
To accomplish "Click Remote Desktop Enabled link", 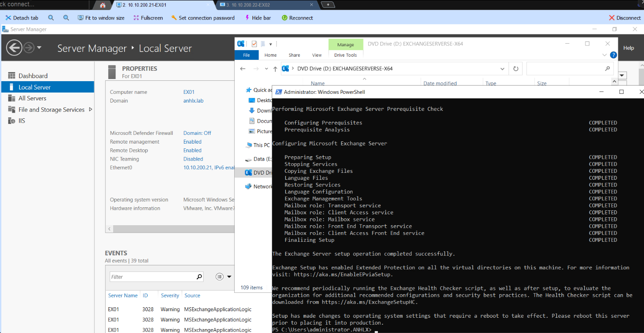I will pos(192,151).
